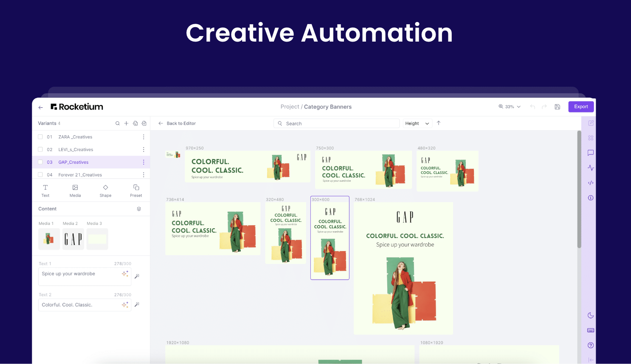Search variants using the magnifier icon
This screenshot has width=631, height=364.
pyautogui.click(x=118, y=123)
